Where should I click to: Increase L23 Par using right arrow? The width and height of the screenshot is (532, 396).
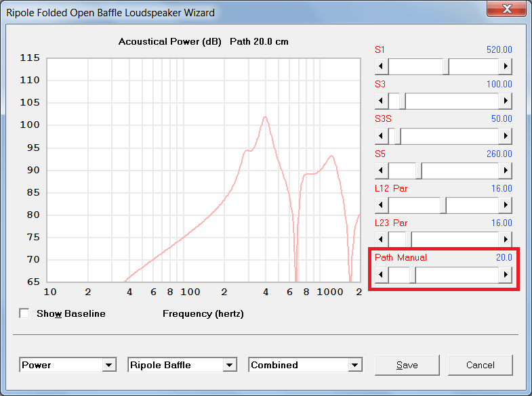point(505,240)
